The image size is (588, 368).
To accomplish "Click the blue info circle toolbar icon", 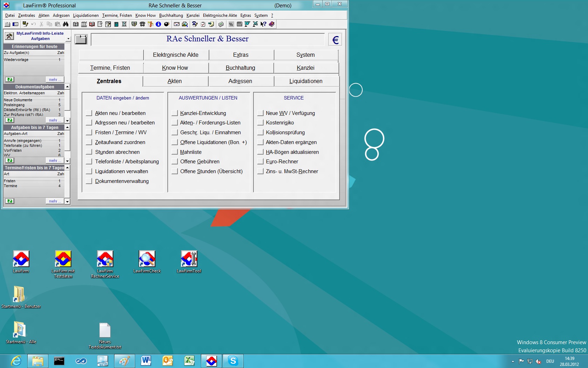I will tap(158, 24).
